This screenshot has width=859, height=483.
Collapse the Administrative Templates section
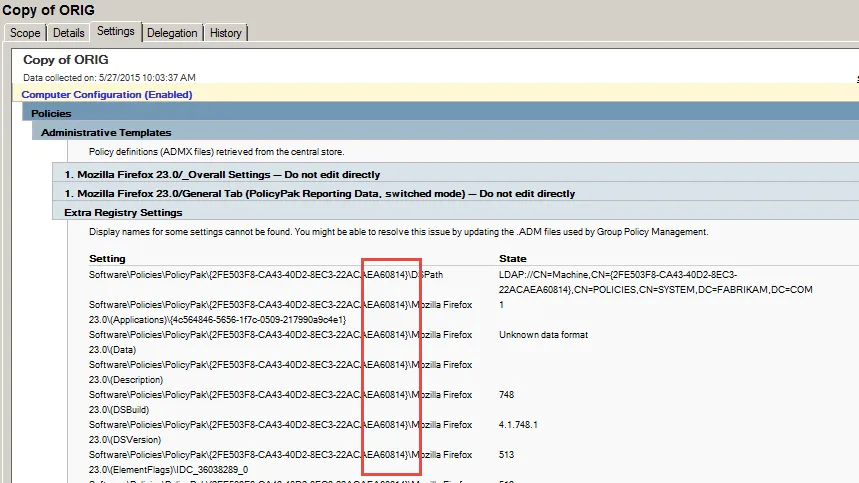pos(106,132)
